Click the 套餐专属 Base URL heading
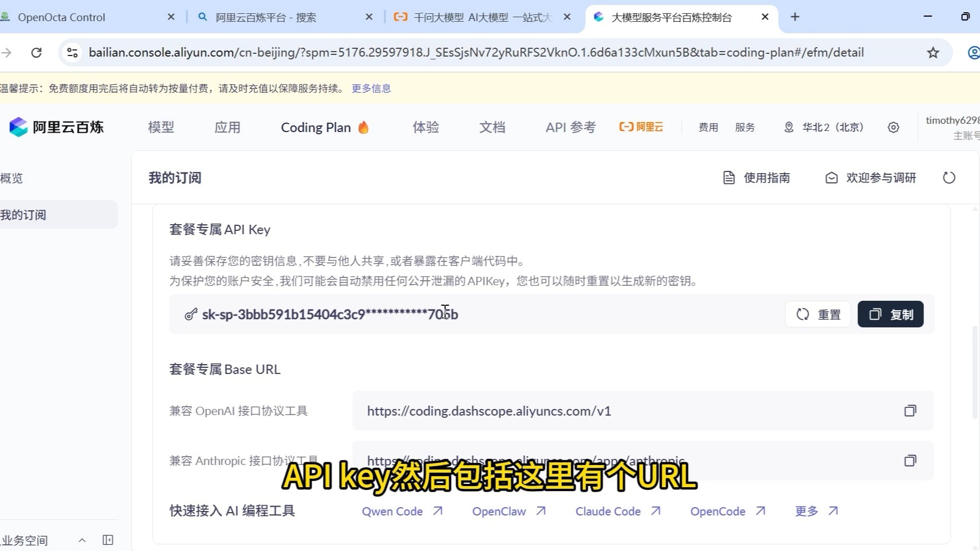 point(225,370)
